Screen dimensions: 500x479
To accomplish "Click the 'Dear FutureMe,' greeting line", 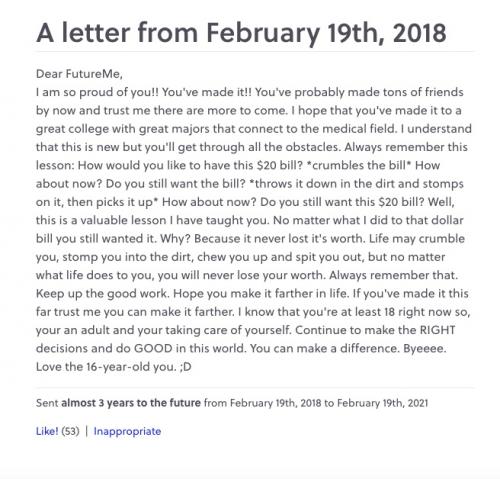I will (79, 74).
